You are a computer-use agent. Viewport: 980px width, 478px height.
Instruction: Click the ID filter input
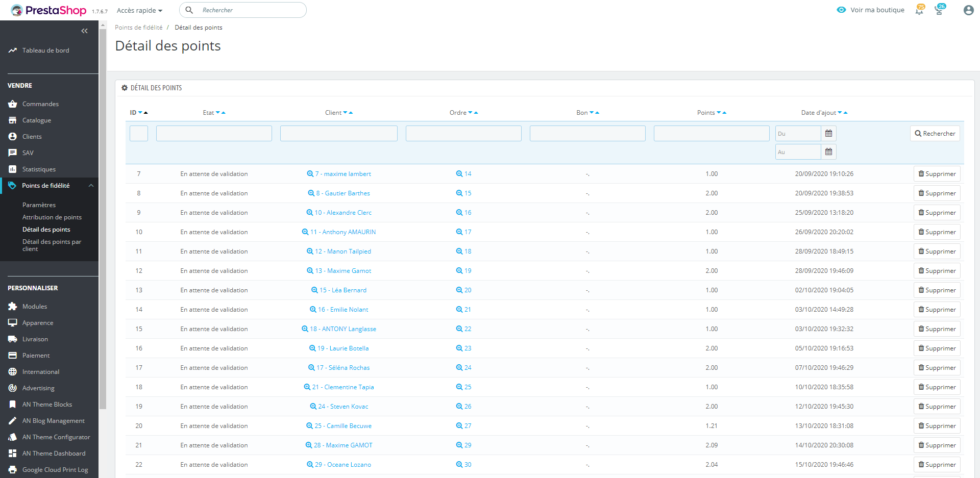click(139, 134)
